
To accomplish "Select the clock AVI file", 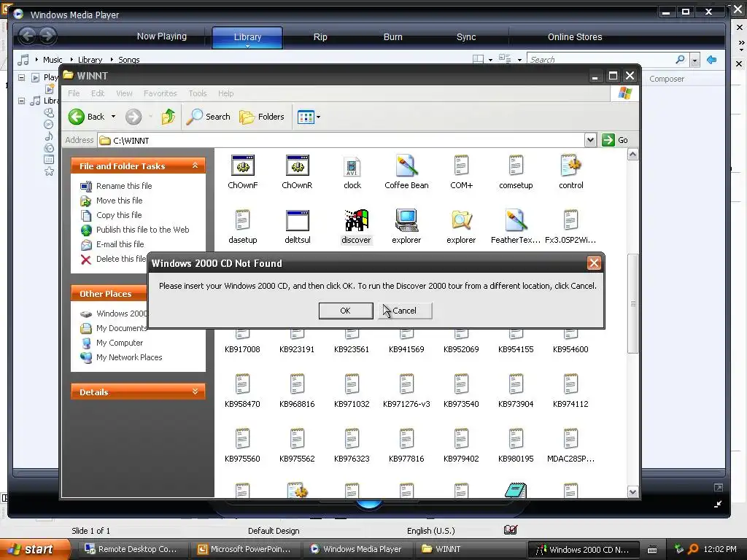I will coord(352,166).
